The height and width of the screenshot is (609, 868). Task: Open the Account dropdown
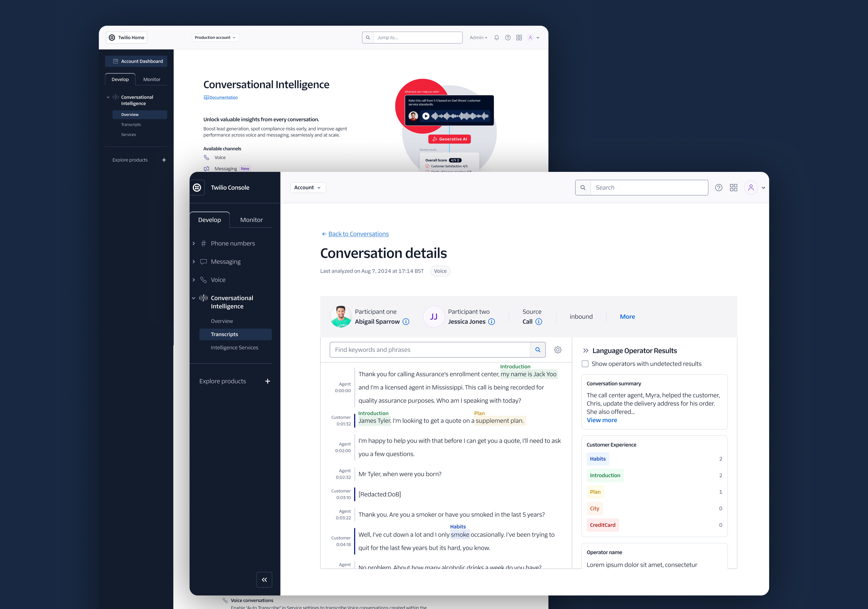(x=308, y=188)
